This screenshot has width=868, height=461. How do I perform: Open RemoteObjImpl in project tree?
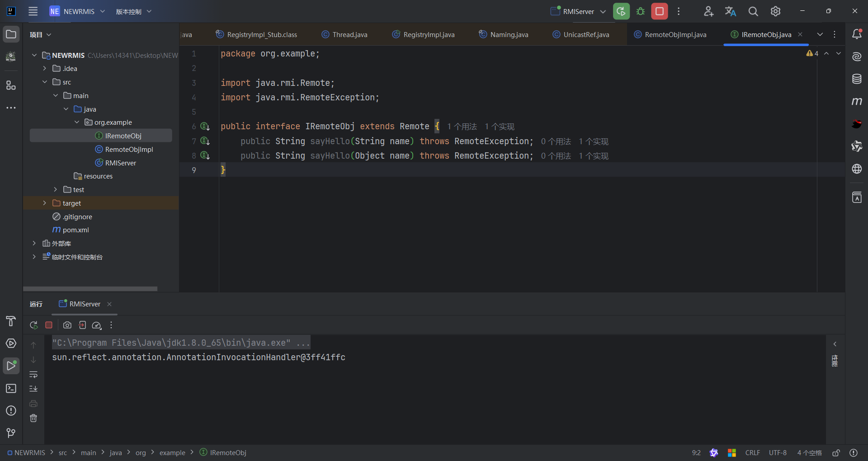[124, 149]
